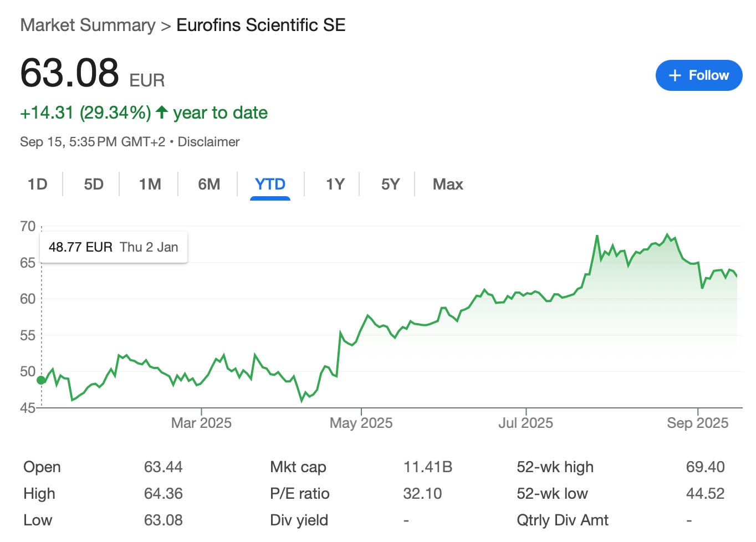756x542 pixels.
Task: Click the High value 64.36
Action: (x=163, y=494)
